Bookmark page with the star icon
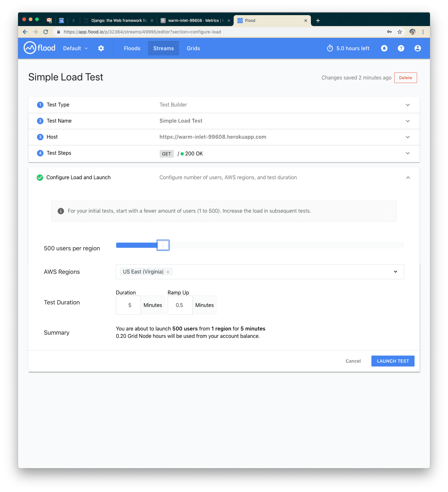This screenshot has height=492, width=448. coord(400,32)
